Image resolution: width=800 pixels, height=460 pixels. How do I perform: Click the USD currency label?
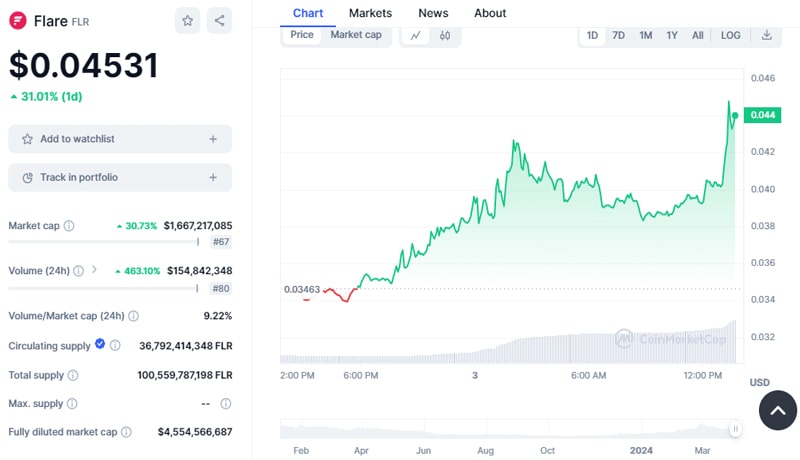759,382
